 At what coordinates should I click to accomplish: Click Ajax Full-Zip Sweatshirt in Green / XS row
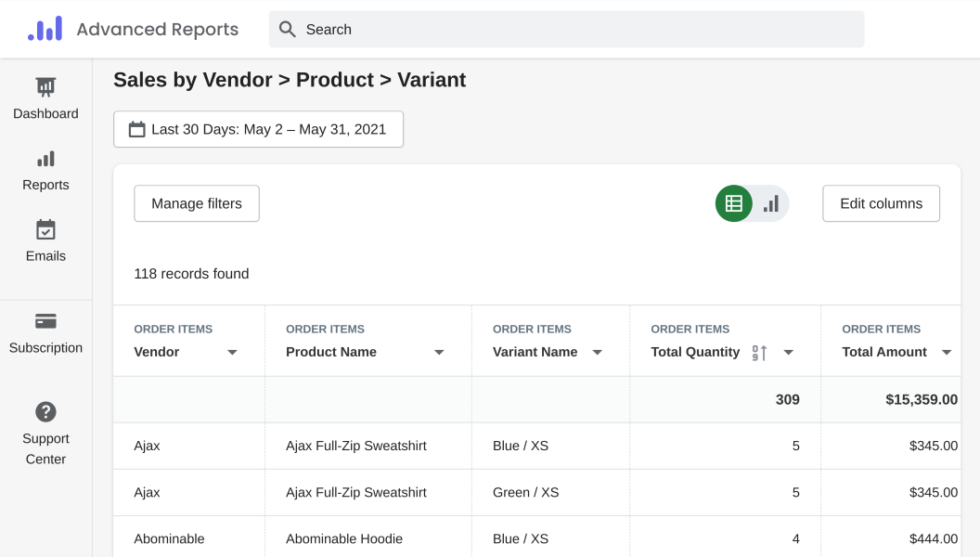click(x=356, y=493)
